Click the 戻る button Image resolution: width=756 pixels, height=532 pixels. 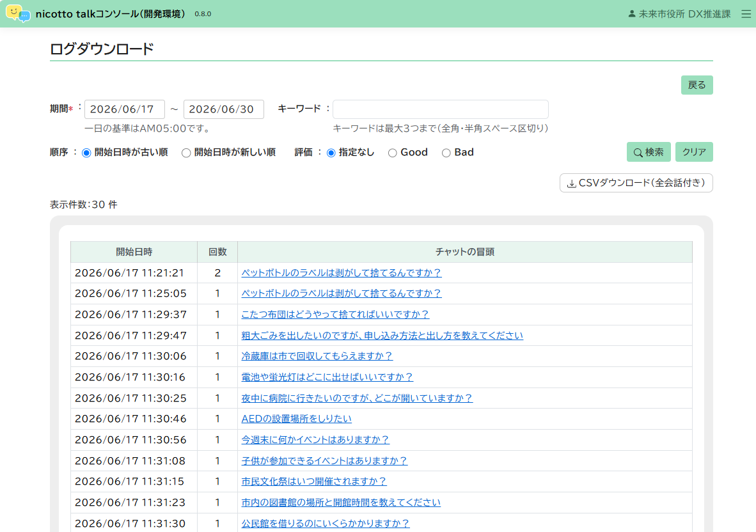(697, 85)
